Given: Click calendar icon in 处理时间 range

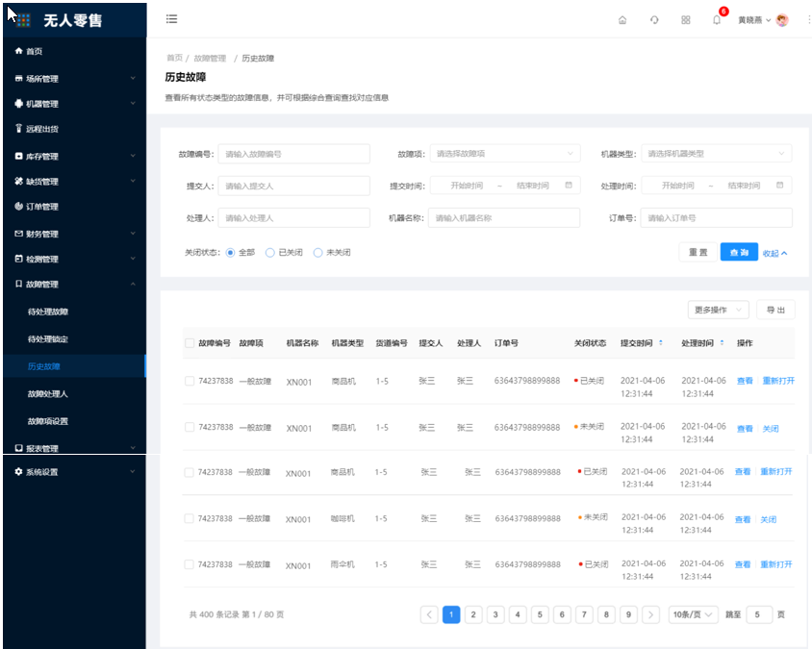Looking at the screenshot, I should click(780, 186).
